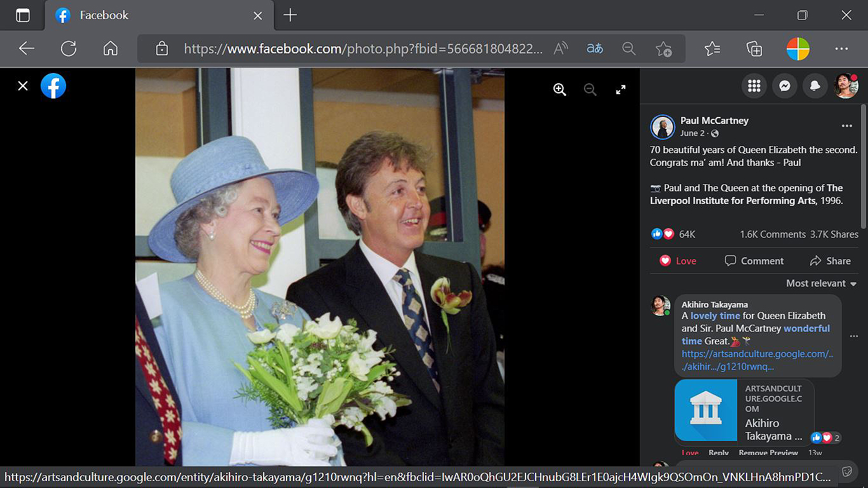The image size is (868, 488).
Task: Add this page to favorites
Action: pyautogui.click(x=663, y=48)
